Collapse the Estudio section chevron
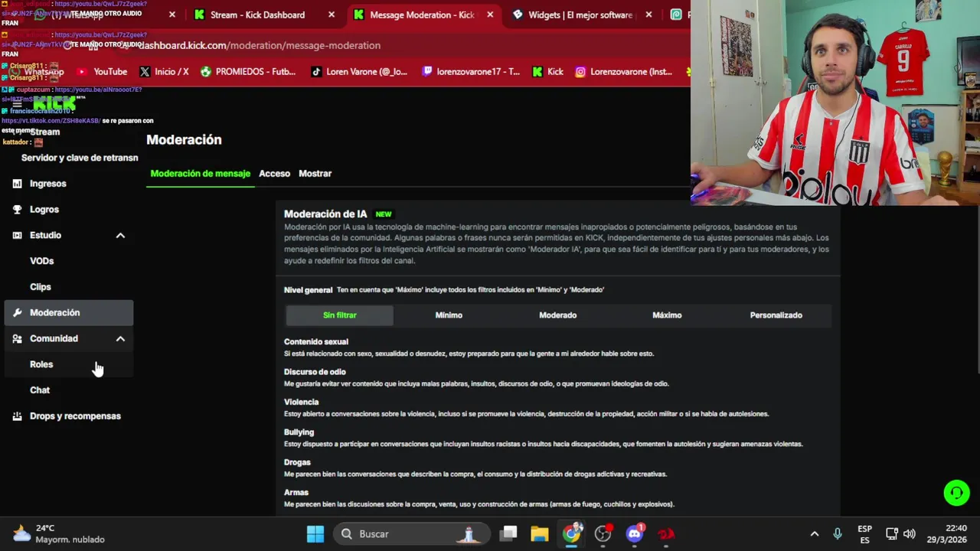Viewport: 980px width, 551px height. point(120,236)
